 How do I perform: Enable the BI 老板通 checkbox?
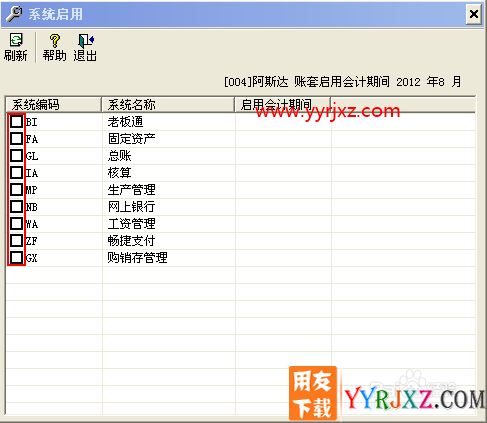pyautogui.click(x=16, y=121)
